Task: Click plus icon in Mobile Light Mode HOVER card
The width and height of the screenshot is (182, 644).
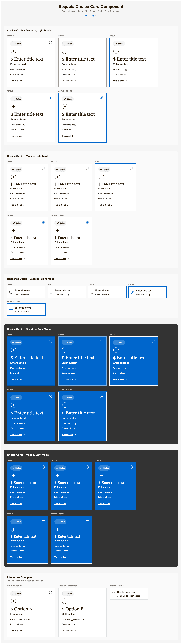Action: [57, 177]
